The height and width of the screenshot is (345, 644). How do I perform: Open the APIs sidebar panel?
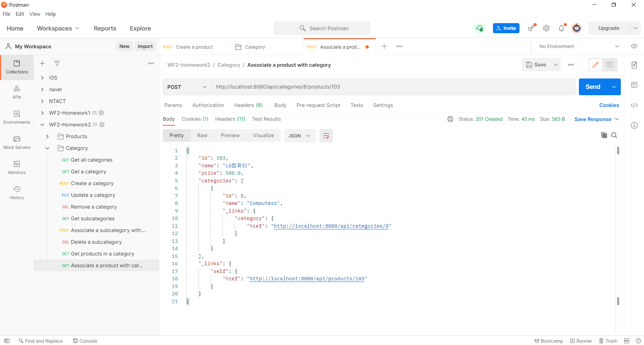click(x=17, y=92)
